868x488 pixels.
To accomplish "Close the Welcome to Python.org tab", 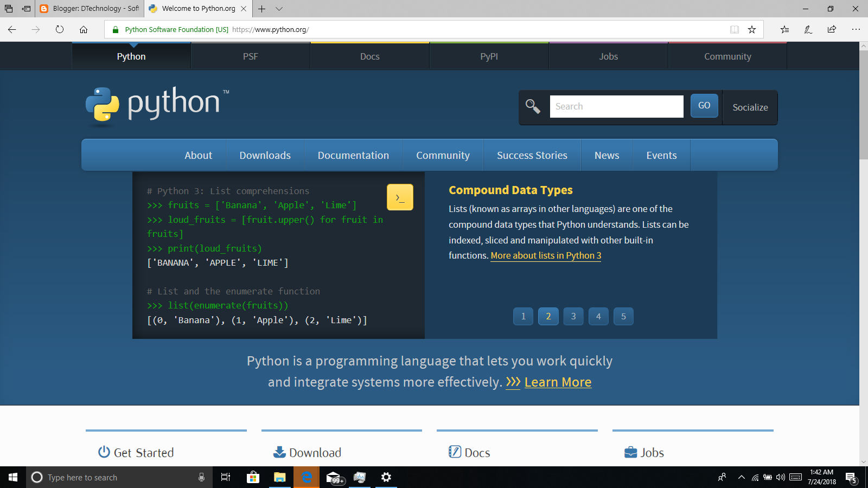I will click(244, 9).
